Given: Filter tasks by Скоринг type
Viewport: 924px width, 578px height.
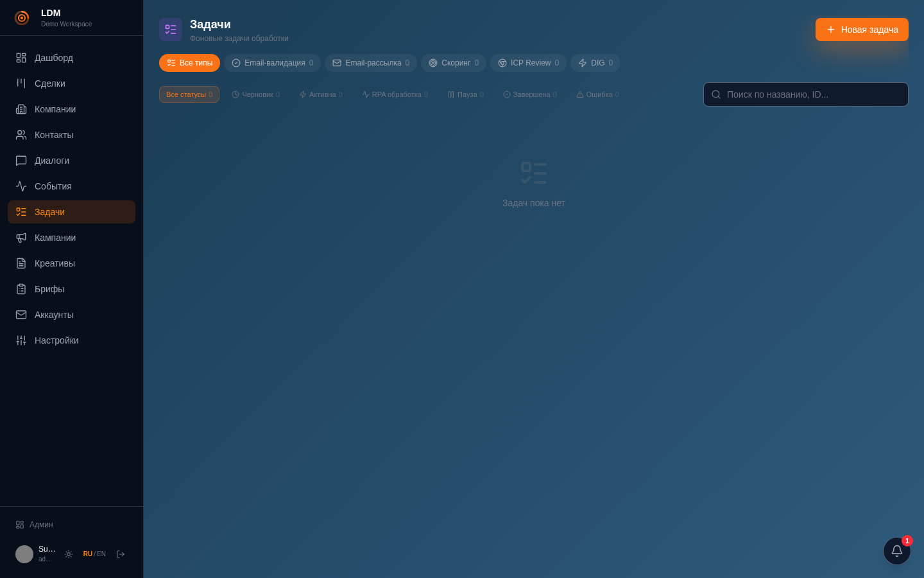Looking at the screenshot, I should pos(454,63).
